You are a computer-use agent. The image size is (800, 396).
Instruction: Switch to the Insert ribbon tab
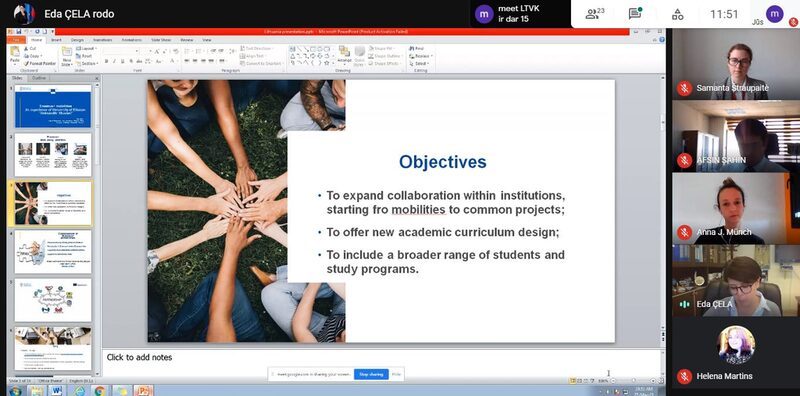(57, 39)
